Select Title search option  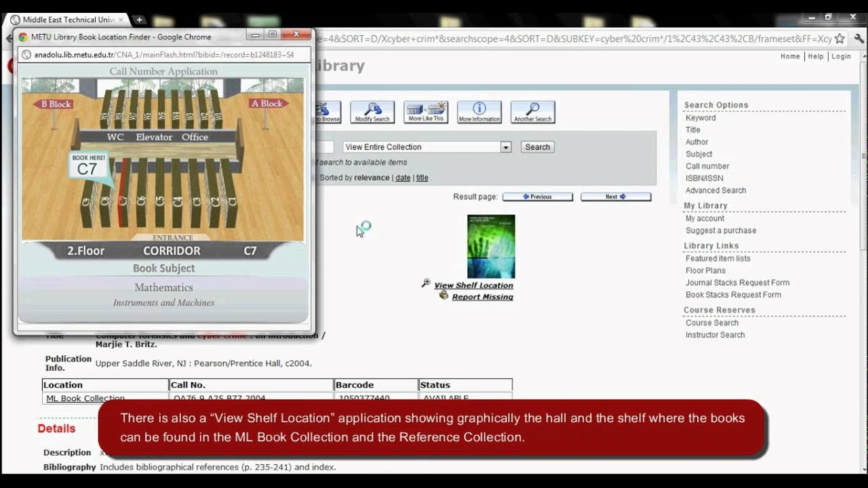coord(693,130)
